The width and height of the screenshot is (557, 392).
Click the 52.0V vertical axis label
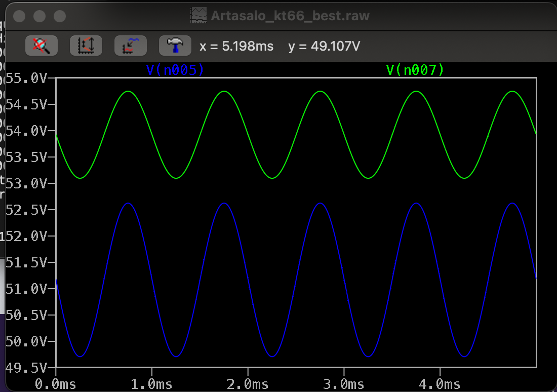coord(26,236)
